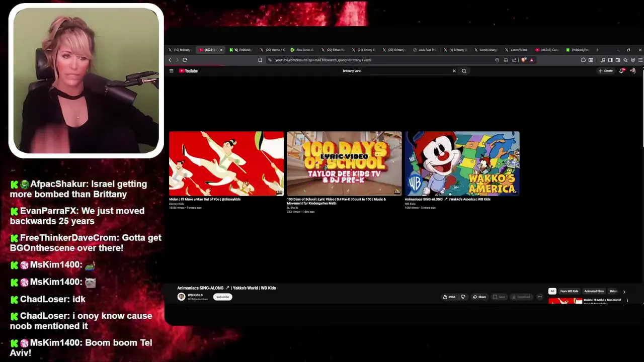Switch to the x.com/home tab
The height and width of the screenshot is (362, 644).
[517, 50]
